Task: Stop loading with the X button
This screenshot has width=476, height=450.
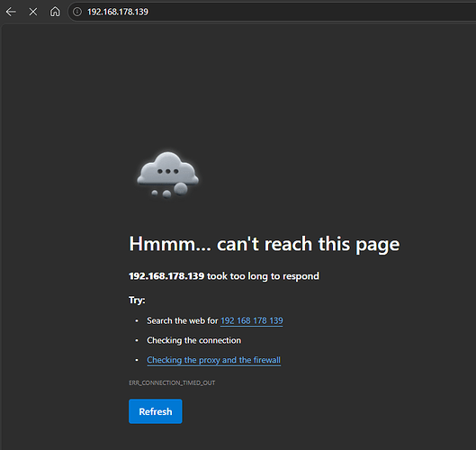Action: point(33,12)
